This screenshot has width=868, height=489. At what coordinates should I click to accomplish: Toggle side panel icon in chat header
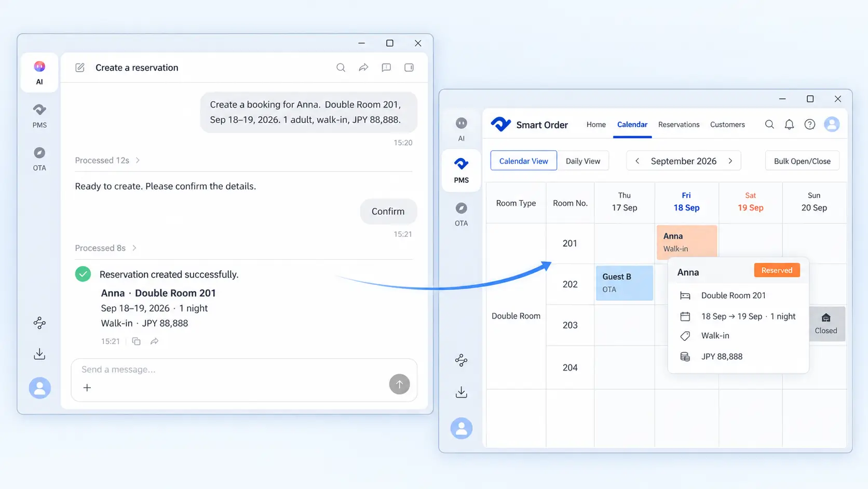[409, 68]
